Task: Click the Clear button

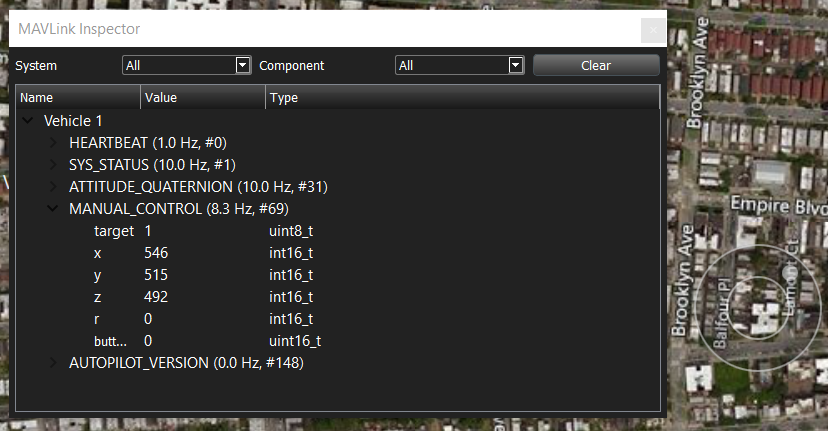Action: point(596,65)
